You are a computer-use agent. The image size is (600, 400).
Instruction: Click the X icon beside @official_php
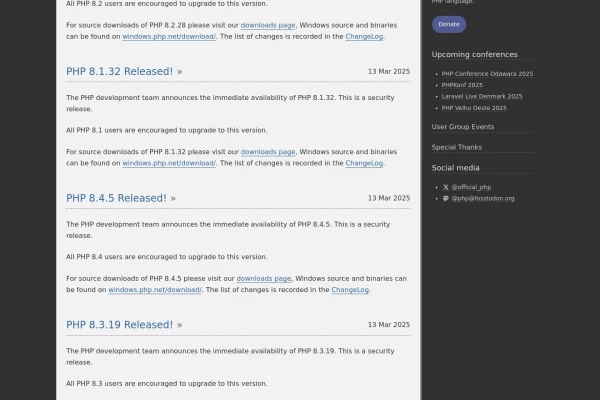pos(446,187)
